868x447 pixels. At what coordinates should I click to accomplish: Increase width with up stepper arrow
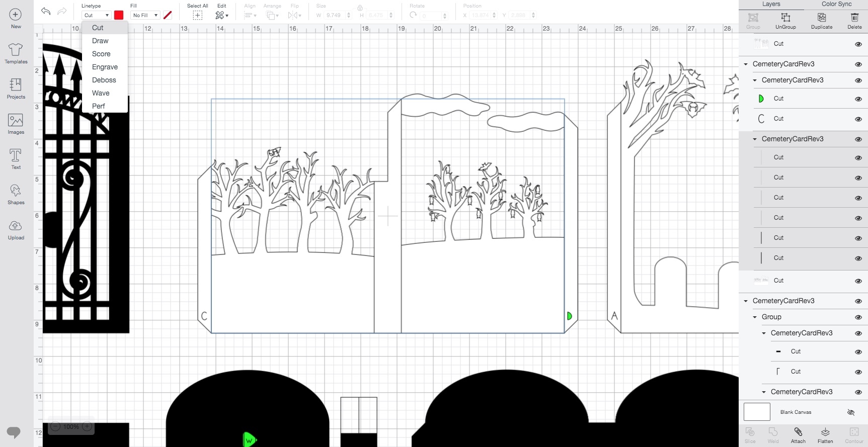tap(349, 14)
